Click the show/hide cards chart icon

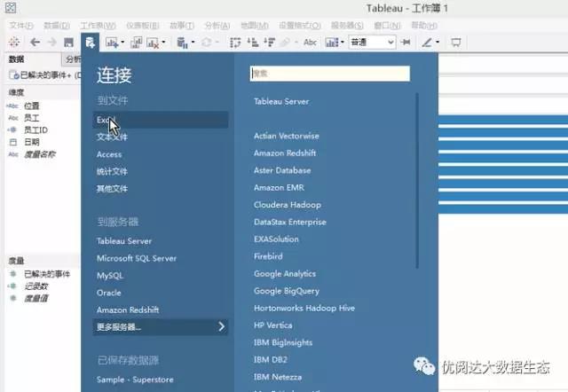click(332, 43)
